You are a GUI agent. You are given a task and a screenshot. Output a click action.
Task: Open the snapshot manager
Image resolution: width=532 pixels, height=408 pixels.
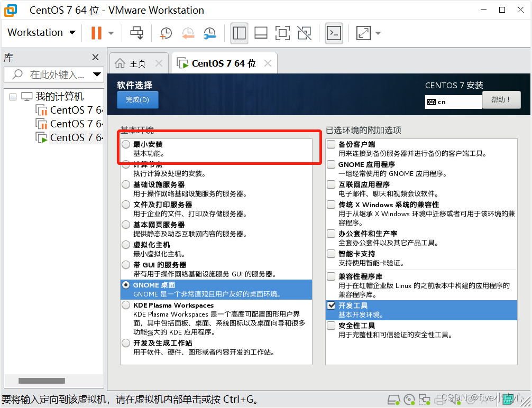[x=209, y=33]
